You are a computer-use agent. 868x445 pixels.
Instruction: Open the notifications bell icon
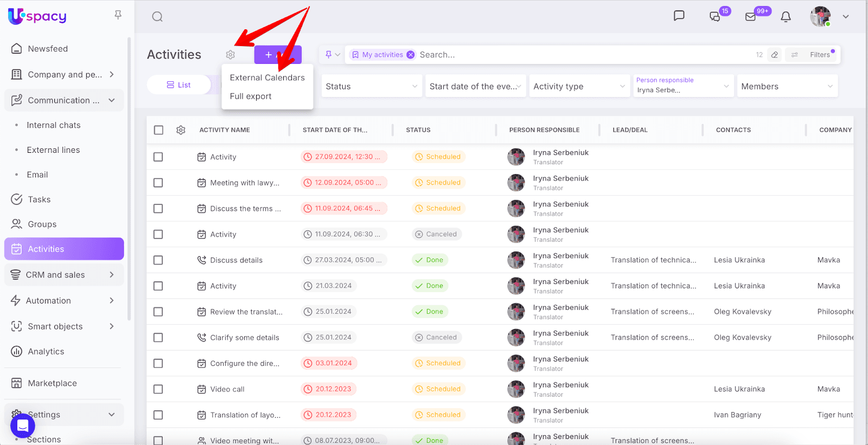coord(786,17)
